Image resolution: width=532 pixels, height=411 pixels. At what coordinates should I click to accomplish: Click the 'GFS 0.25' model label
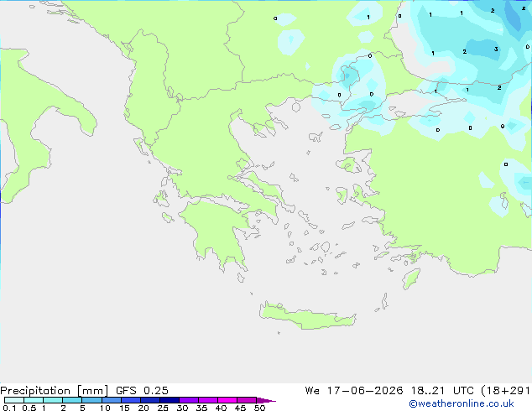(x=142, y=391)
